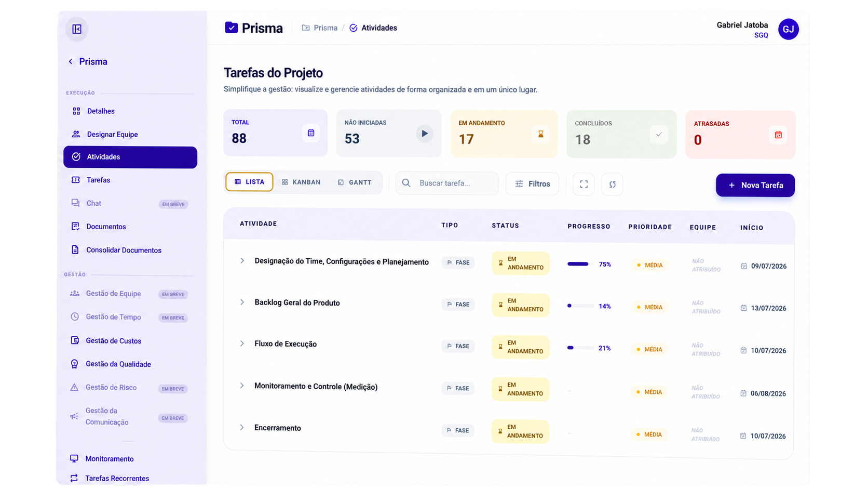
Task: Click the date 13/07/2026
Action: pyautogui.click(x=769, y=308)
